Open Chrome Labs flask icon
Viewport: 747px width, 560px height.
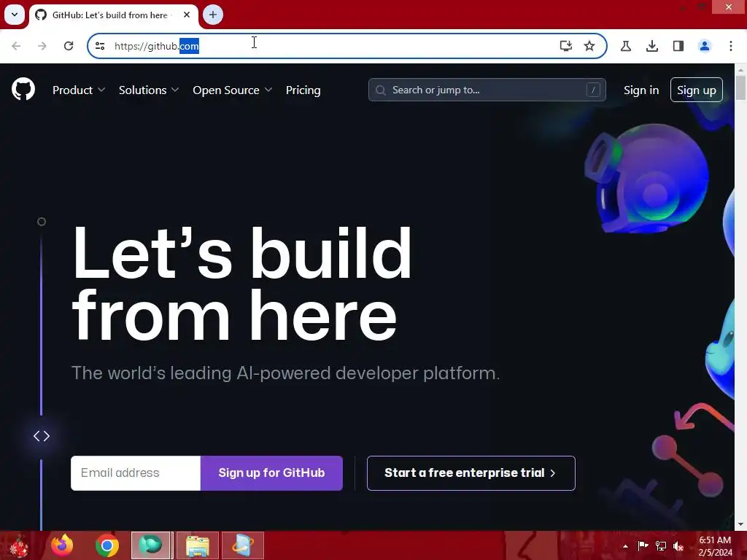pos(625,46)
